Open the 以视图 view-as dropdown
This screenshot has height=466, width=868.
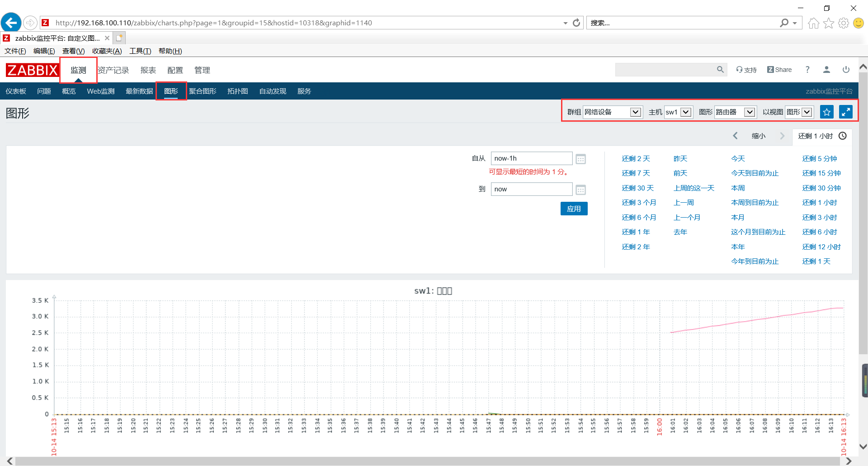[799, 112]
